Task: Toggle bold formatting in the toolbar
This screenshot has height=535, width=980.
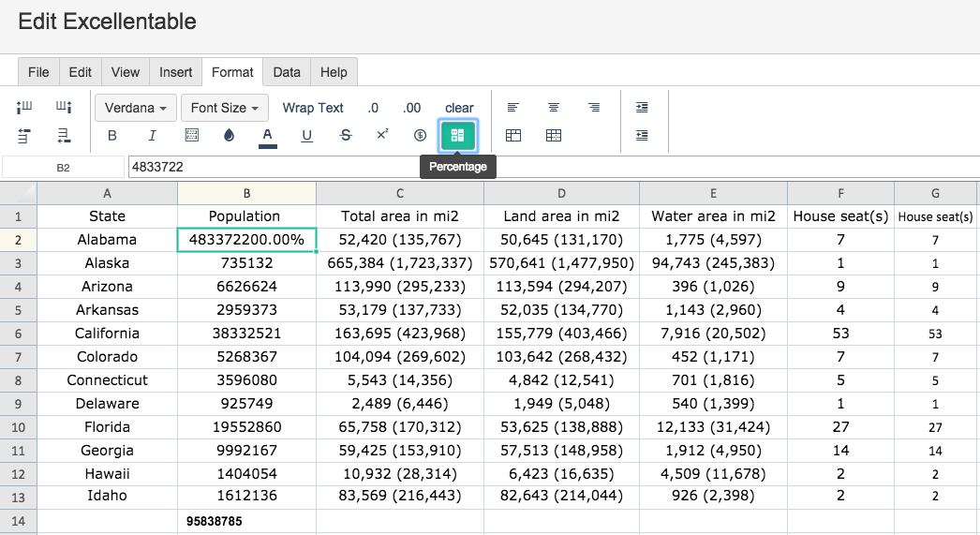Action: coord(112,136)
